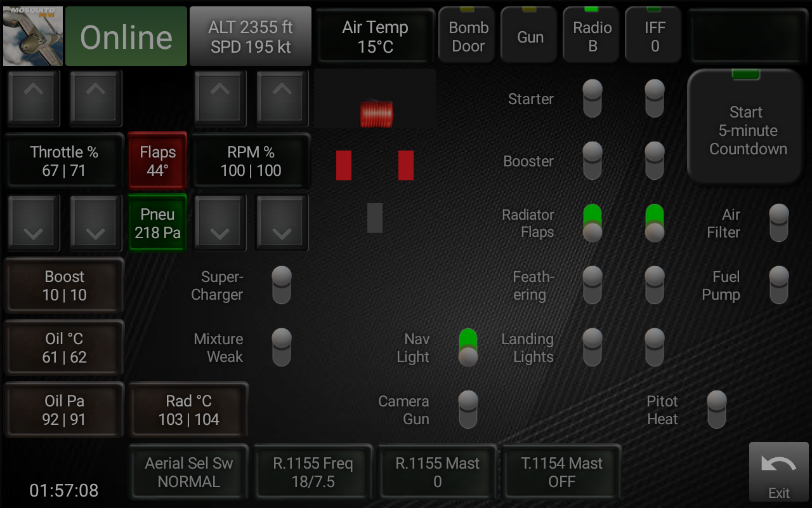This screenshot has width=812, height=508.
Task: Click the red Flaps 44° indicator
Action: click(x=157, y=161)
